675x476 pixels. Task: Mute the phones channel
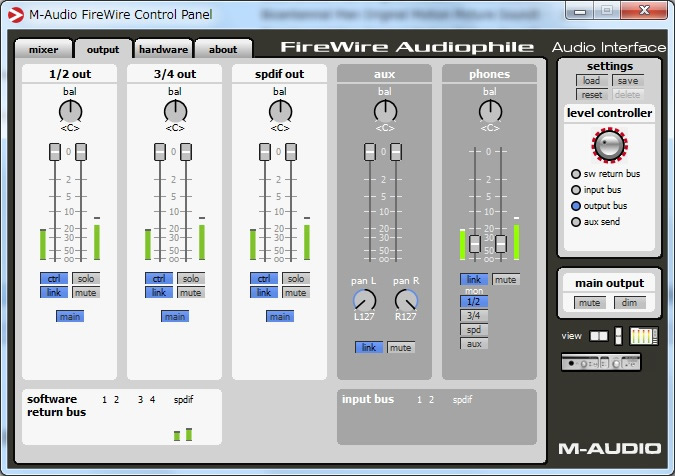506,280
